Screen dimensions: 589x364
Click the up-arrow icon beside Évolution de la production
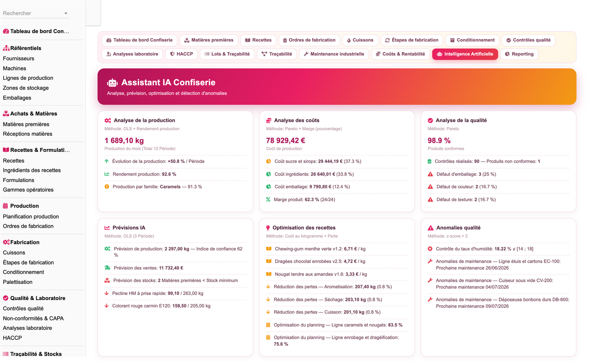pyautogui.click(x=107, y=161)
